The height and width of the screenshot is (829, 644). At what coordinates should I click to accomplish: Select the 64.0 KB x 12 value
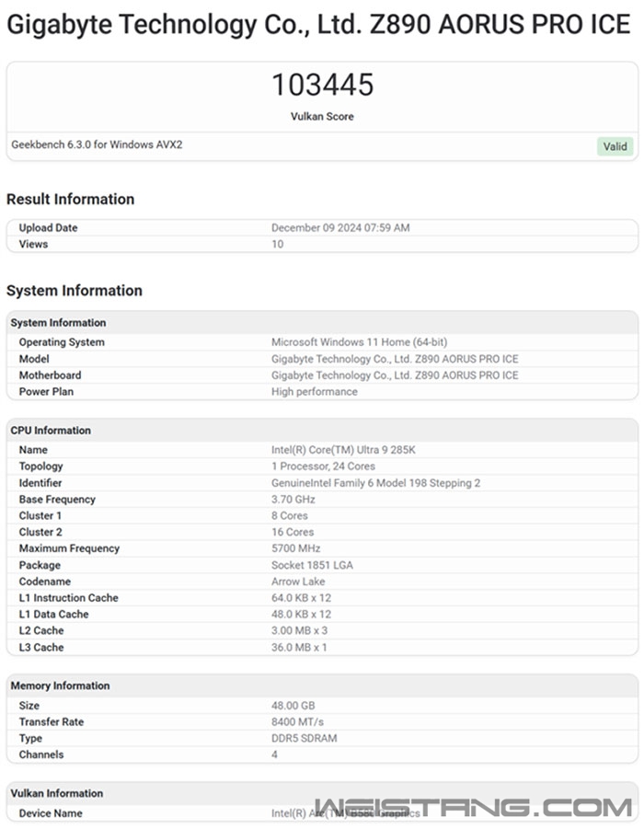pos(301,598)
